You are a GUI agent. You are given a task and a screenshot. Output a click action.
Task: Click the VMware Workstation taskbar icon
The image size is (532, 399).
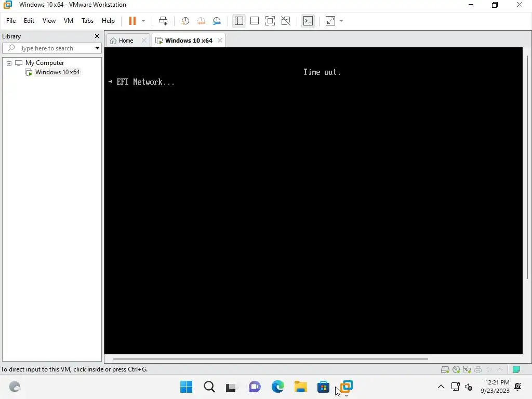pos(347,387)
